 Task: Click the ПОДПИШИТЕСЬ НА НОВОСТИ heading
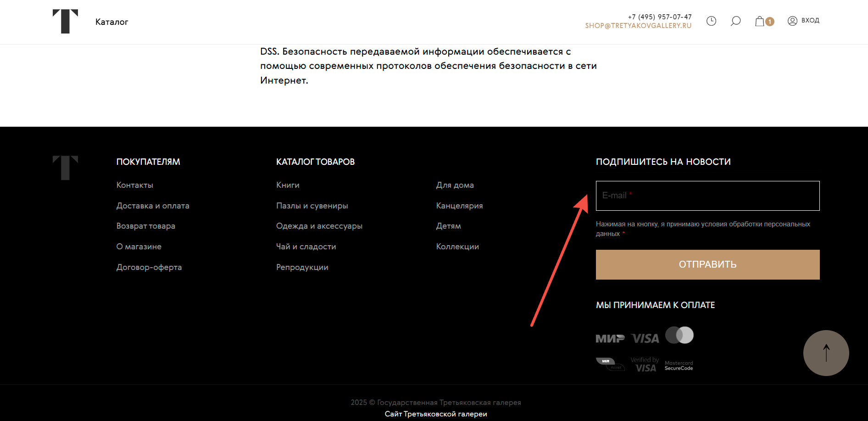(663, 162)
